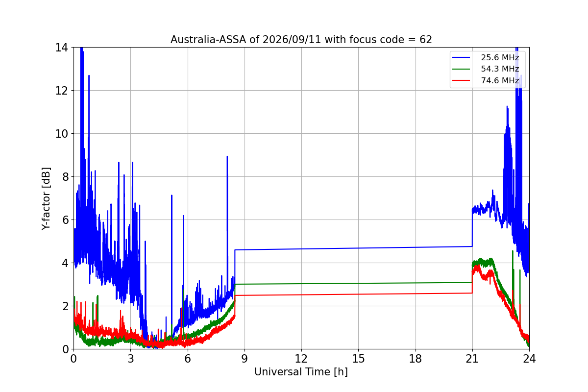Viewport: 588px width, 392px height.
Task: Select the 74.6 MHz legend label
Action: (500, 80)
